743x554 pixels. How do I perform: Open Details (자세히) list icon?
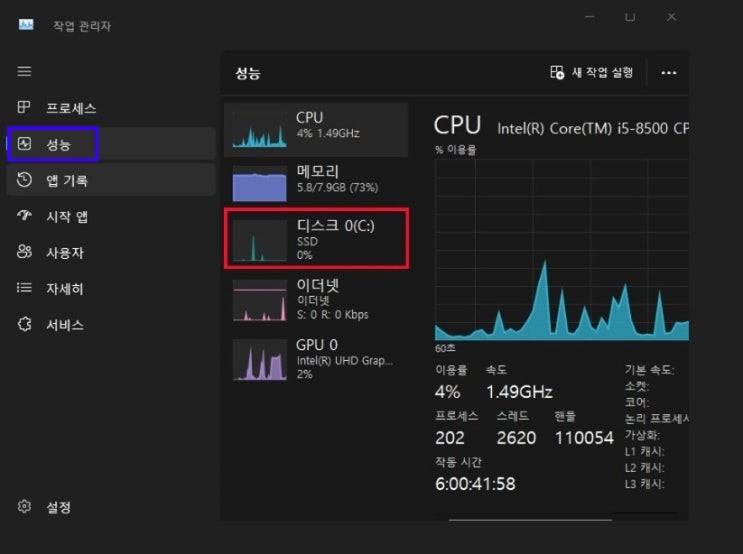point(25,288)
